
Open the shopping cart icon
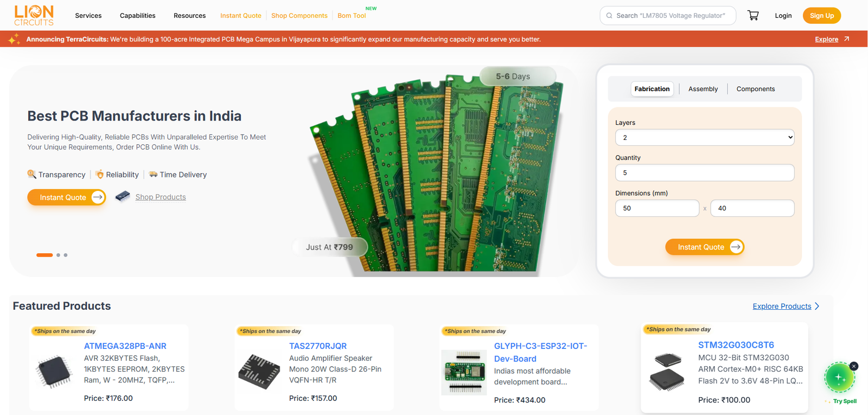pos(753,16)
